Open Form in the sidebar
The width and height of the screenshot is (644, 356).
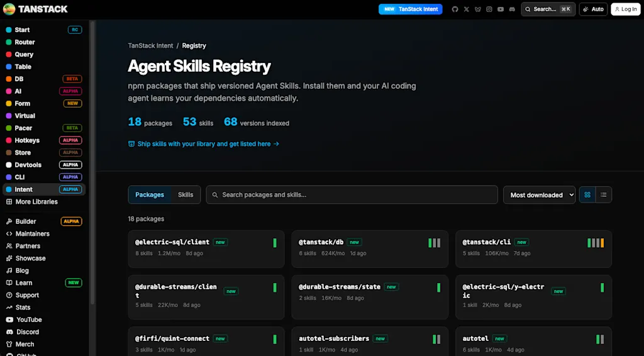click(44, 104)
